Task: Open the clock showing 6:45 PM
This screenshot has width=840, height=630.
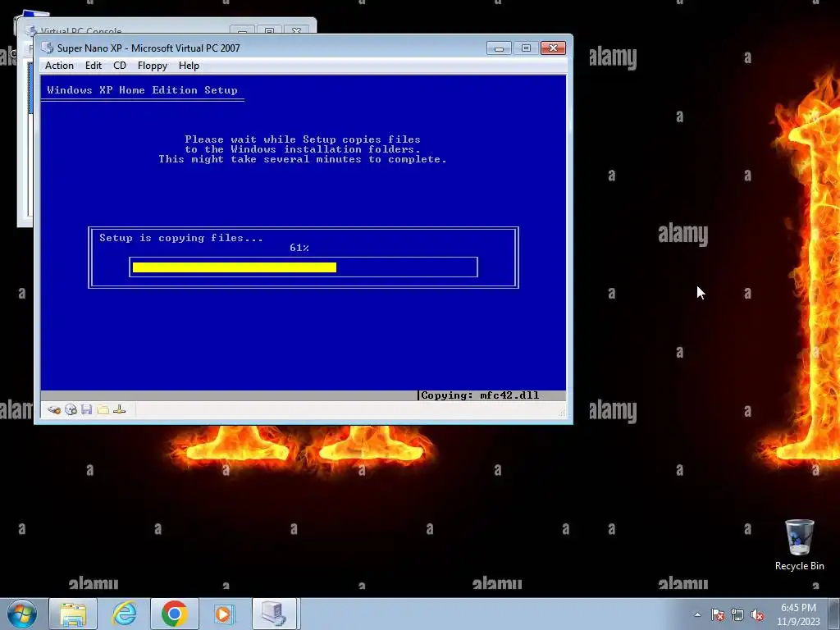Action: click(798, 614)
